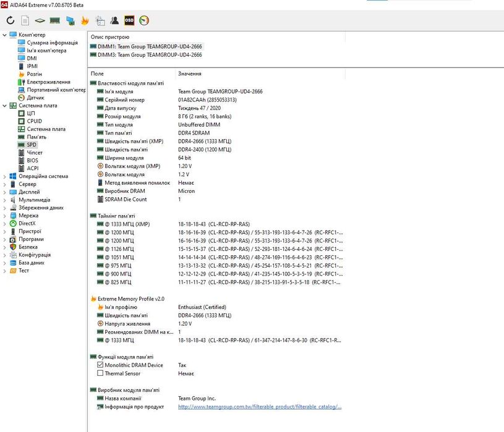The width and height of the screenshot is (504, 432).
Task: Select the @ 825 МГц timing row
Action: click(x=216, y=282)
